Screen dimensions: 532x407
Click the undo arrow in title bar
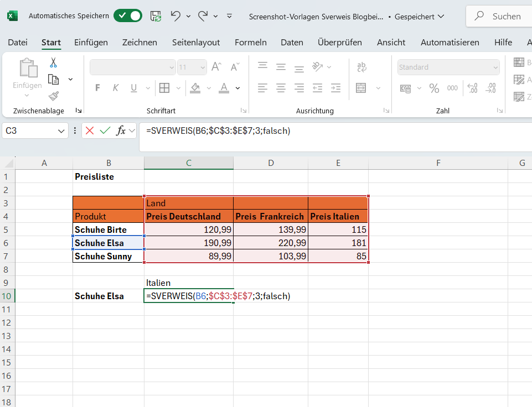175,16
